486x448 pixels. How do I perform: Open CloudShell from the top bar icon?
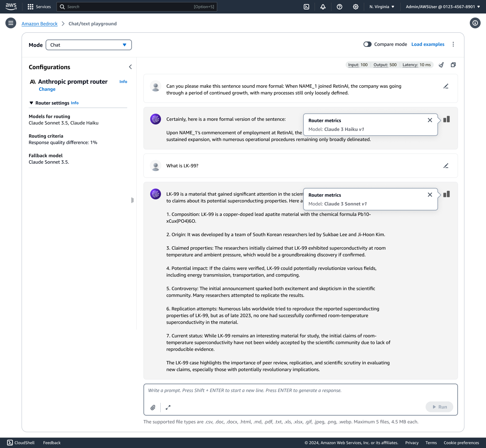[306, 7]
